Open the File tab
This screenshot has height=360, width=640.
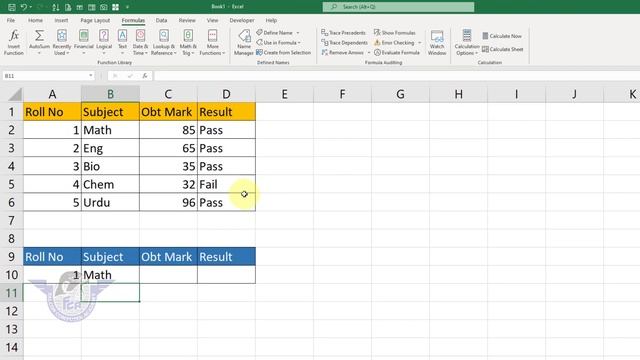tap(11, 20)
